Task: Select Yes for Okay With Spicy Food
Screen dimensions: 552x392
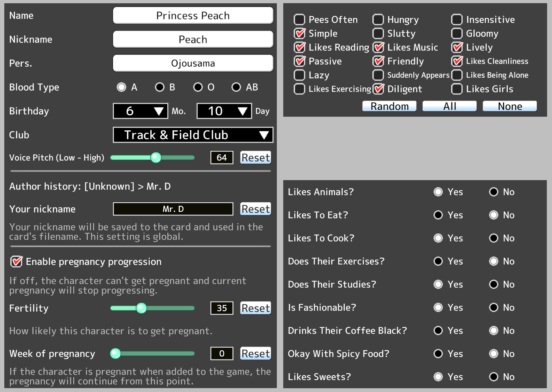Action: point(438,354)
